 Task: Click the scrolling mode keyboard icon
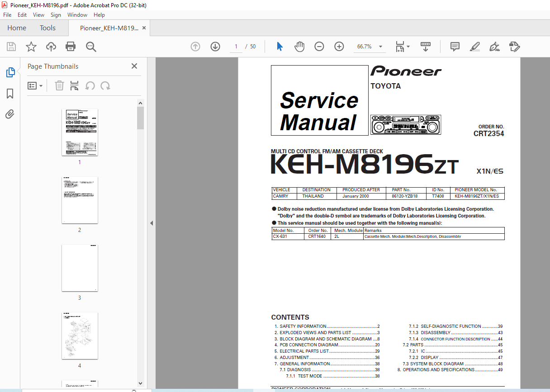(426, 47)
